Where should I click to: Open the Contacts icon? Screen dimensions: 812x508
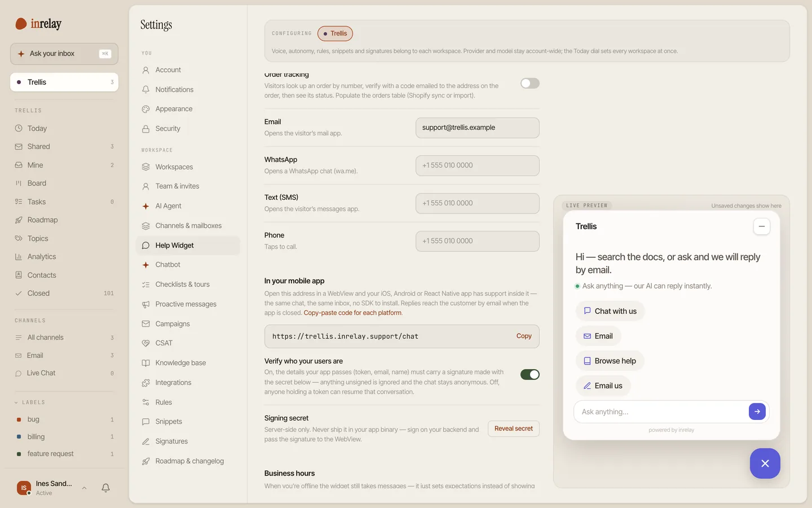pos(19,275)
